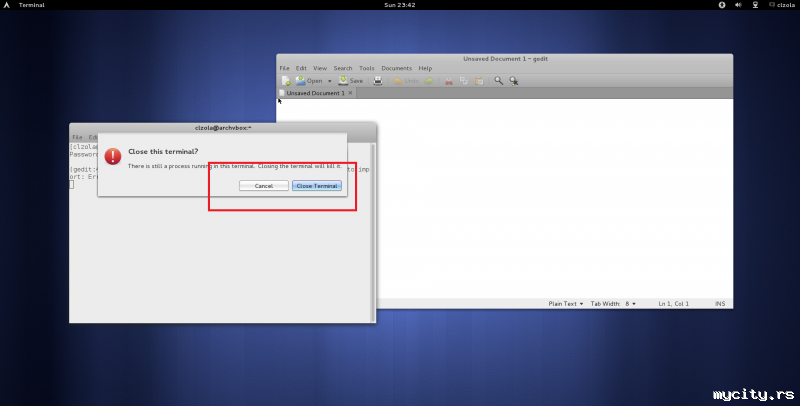Close the Unsaved Document 1 tab
Viewport: 800px width, 406px height.
click(351, 93)
